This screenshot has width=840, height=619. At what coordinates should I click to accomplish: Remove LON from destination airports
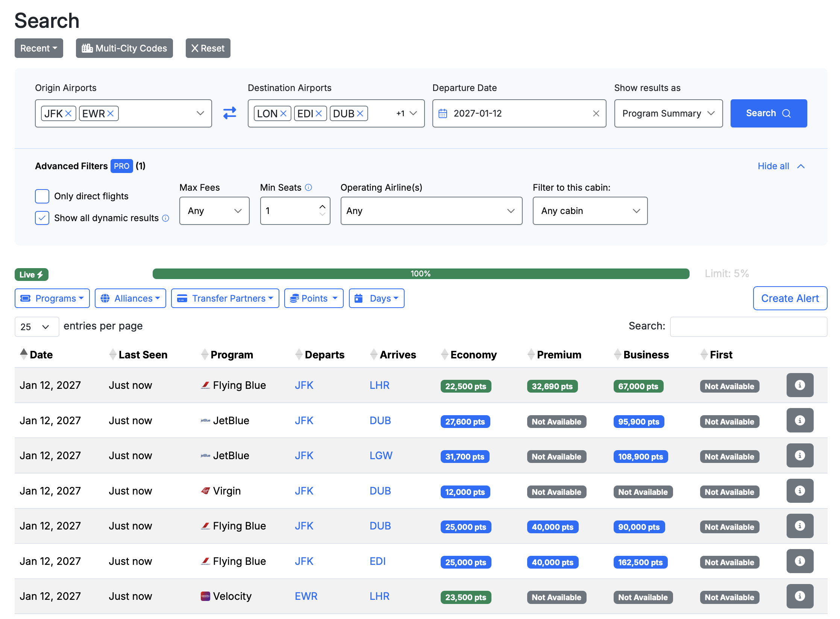284,114
